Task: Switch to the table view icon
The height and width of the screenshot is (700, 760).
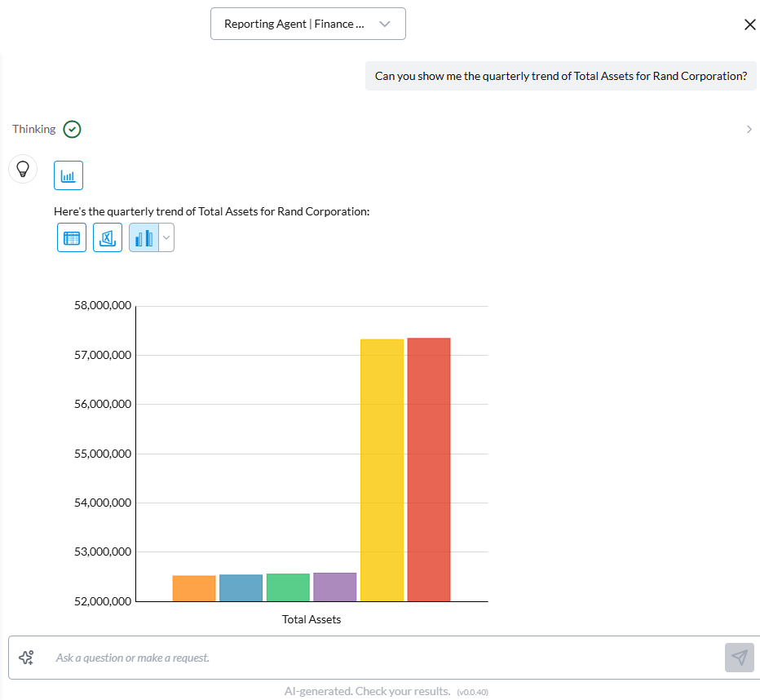Action: [71, 237]
